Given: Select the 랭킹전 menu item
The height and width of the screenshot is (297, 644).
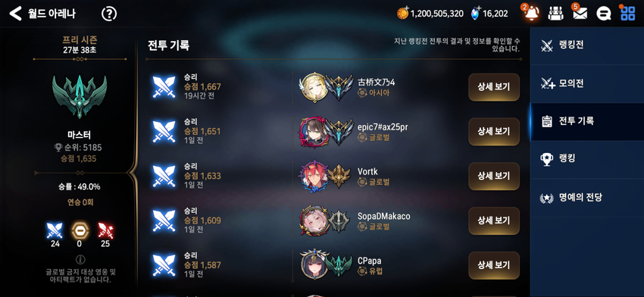Looking at the screenshot, I should coord(587,45).
